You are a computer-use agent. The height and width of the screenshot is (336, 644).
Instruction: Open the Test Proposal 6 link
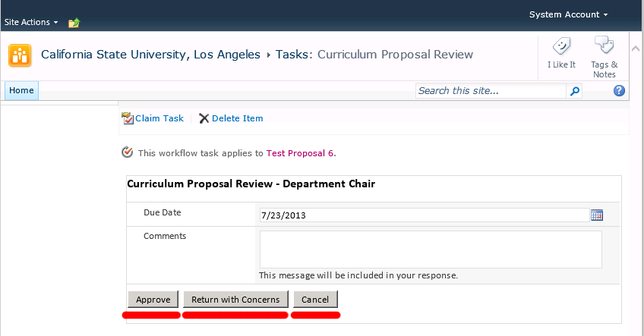tap(300, 153)
